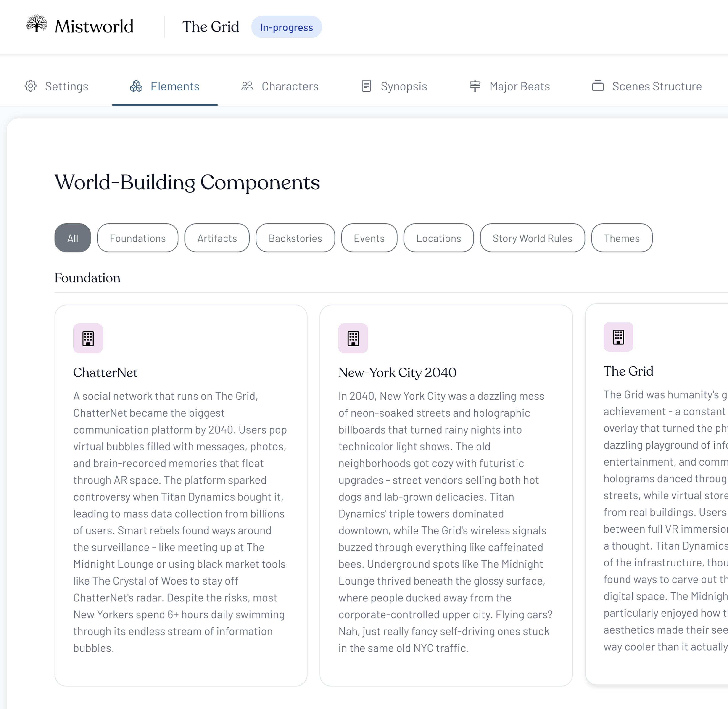
Task: Click The Grid card building icon
Action: click(618, 337)
